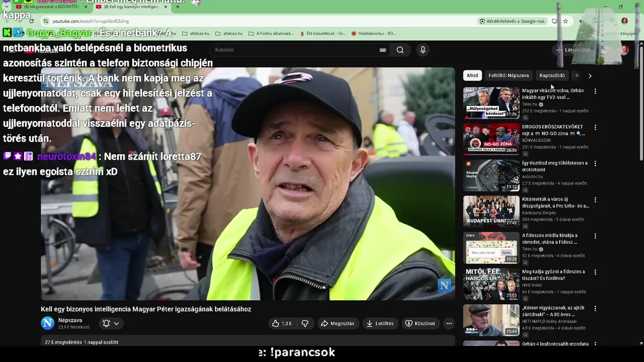Open the 'Élő közvetítések - Or...' bookmark
This screenshot has height=362, width=644.
click(x=322, y=34)
